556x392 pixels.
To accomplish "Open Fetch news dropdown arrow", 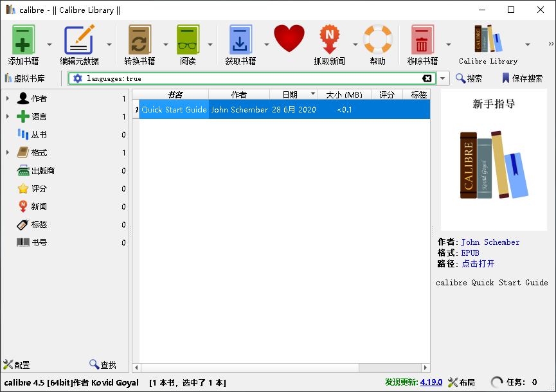I will click(355, 44).
